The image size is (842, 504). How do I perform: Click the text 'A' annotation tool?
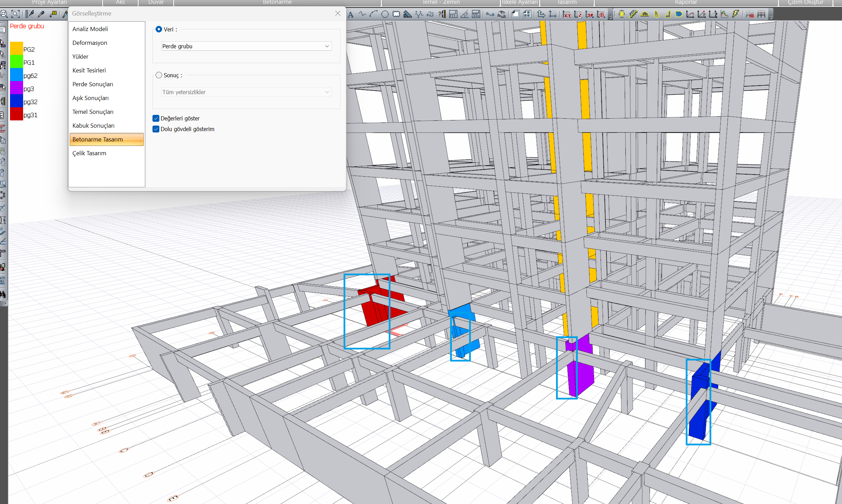[x=351, y=14]
